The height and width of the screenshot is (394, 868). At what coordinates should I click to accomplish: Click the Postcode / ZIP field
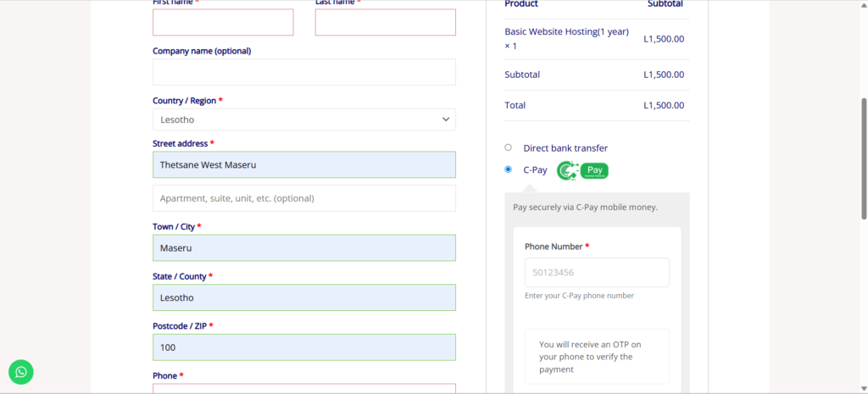[303, 347]
